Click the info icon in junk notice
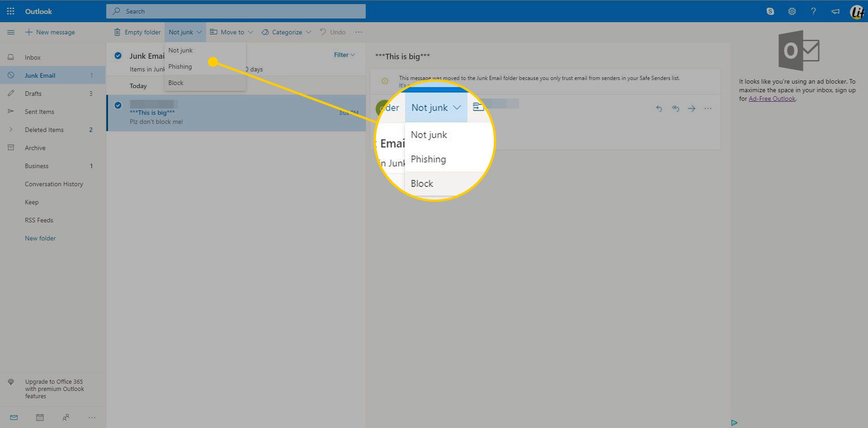868x428 pixels. [x=385, y=81]
